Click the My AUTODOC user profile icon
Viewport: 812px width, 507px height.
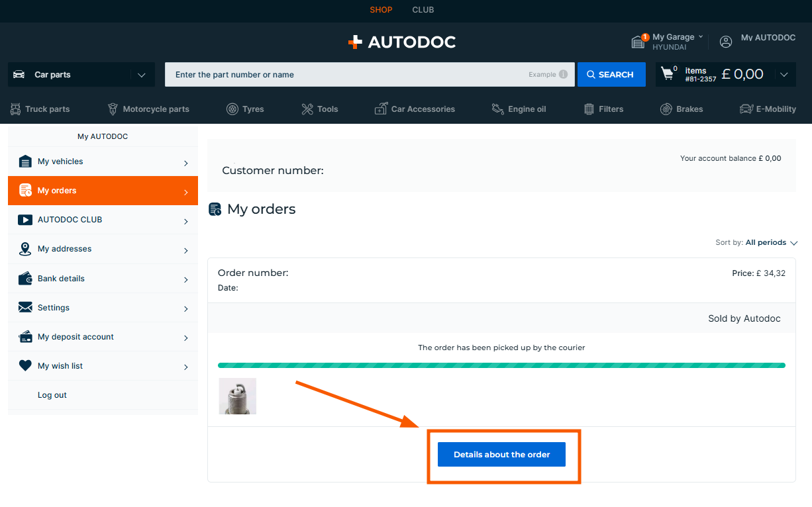click(x=726, y=42)
